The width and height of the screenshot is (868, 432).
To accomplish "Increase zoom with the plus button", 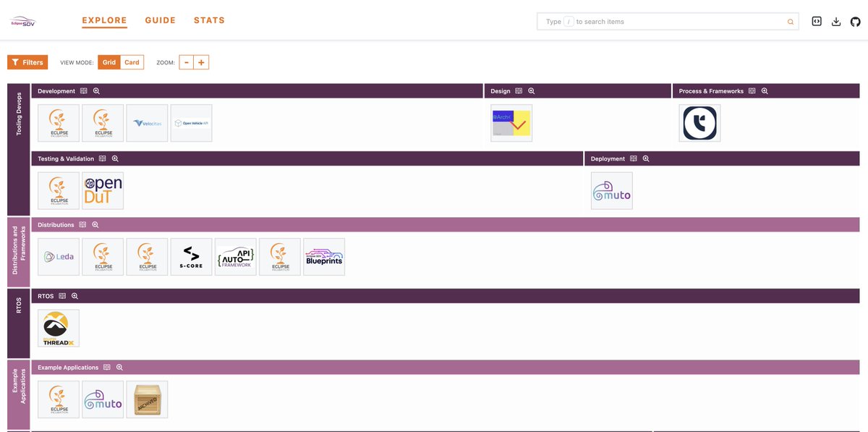I will [201, 62].
